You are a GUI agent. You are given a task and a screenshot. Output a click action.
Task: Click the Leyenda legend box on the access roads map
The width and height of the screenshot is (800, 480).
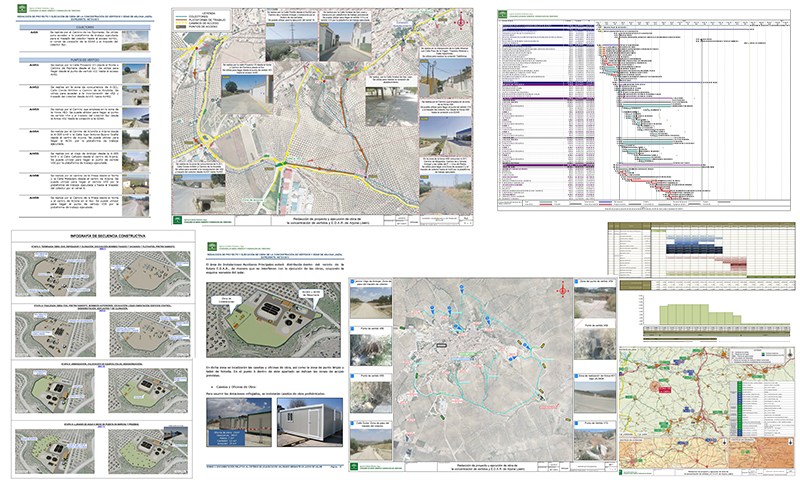(x=204, y=20)
